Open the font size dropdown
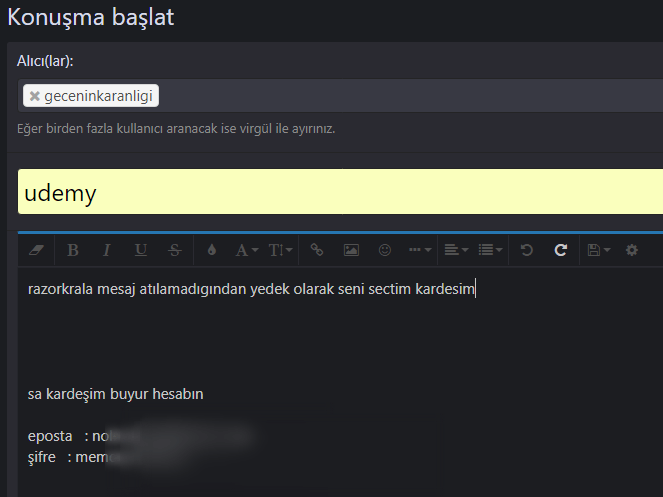663x497 pixels. click(280, 250)
